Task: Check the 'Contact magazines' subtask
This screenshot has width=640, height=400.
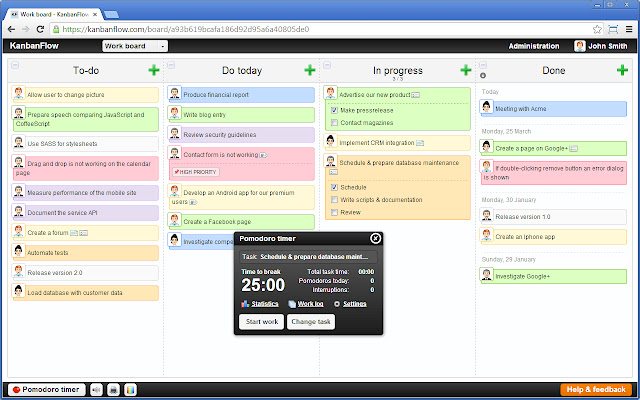Action: pyautogui.click(x=334, y=122)
